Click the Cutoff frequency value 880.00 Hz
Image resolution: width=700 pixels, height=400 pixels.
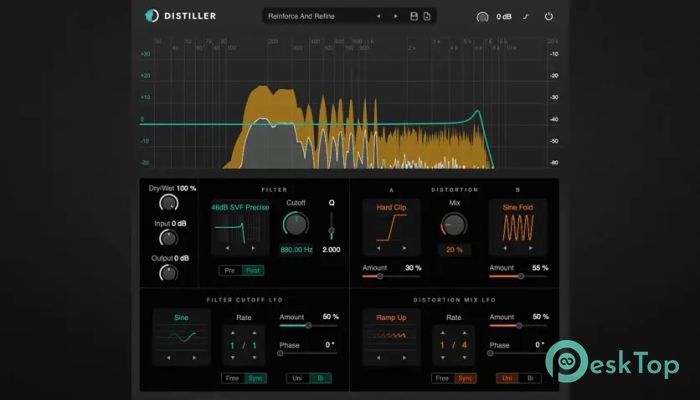pos(296,249)
